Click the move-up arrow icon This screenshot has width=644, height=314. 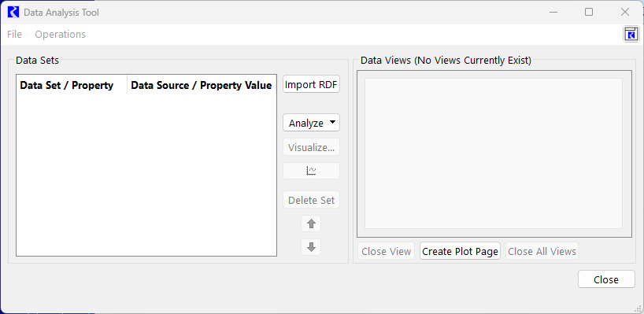311,223
